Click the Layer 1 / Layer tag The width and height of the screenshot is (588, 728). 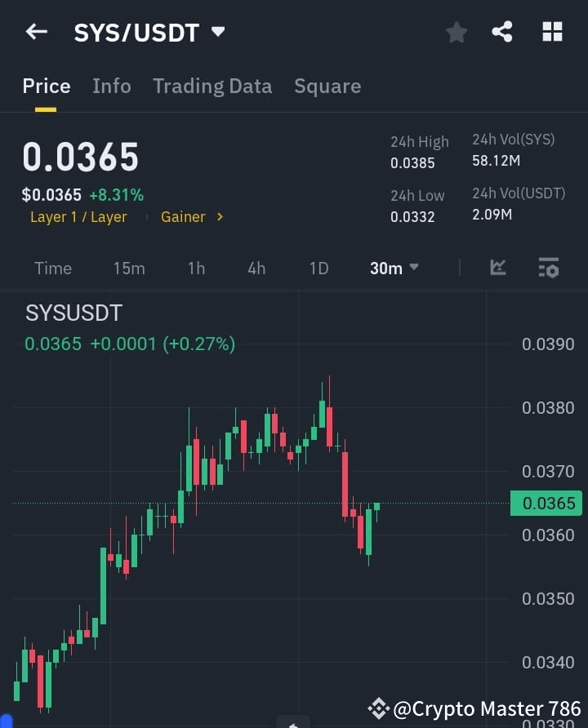click(x=78, y=216)
